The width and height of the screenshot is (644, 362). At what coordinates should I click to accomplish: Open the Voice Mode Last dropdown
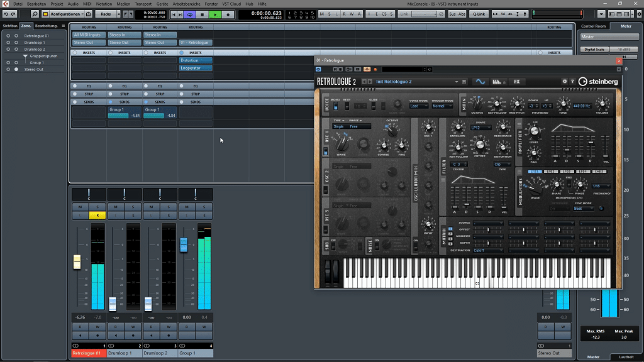click(x=418, y=106)
